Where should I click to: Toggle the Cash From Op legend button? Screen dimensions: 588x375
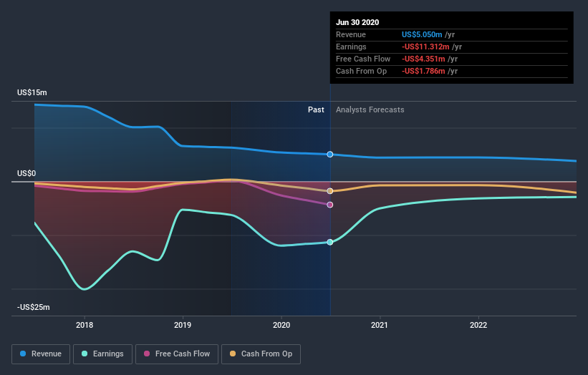(x=261, y=354)
